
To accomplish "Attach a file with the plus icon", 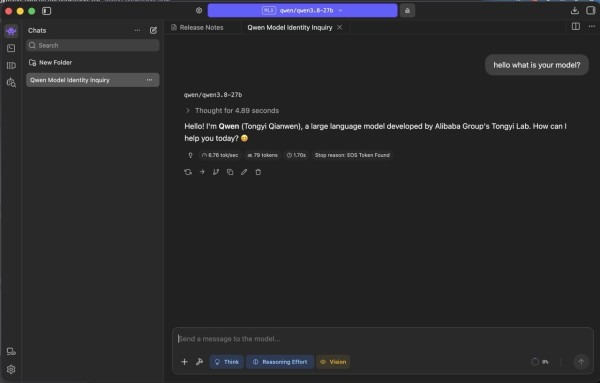I will coord(184,362).
